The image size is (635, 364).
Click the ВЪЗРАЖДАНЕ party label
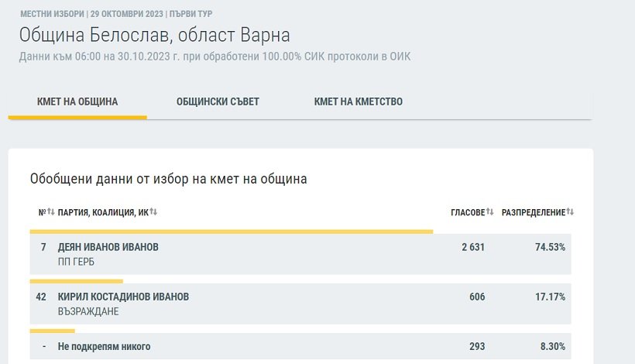coord(88,311)
